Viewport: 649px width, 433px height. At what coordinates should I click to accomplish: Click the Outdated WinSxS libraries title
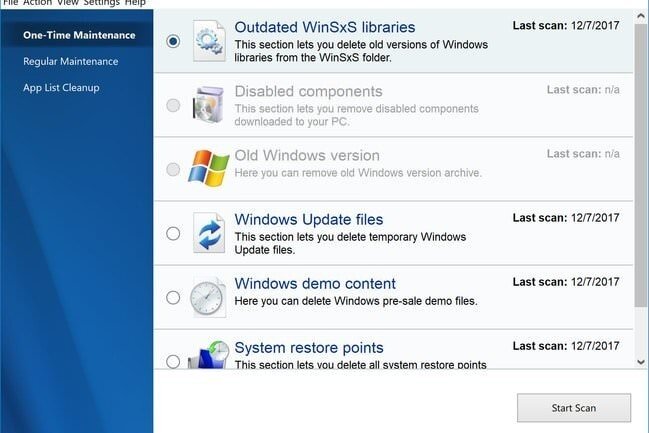click(x=325, y=27)
